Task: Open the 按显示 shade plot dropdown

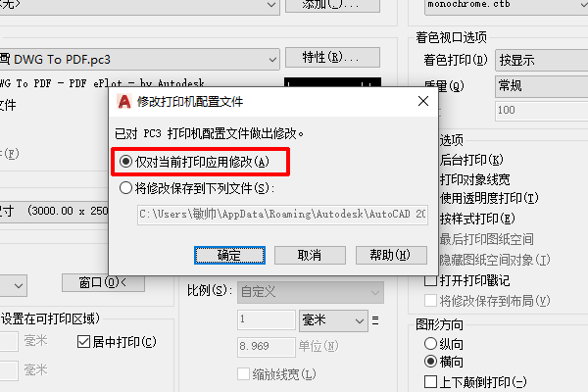Action: tap(542, 60)
